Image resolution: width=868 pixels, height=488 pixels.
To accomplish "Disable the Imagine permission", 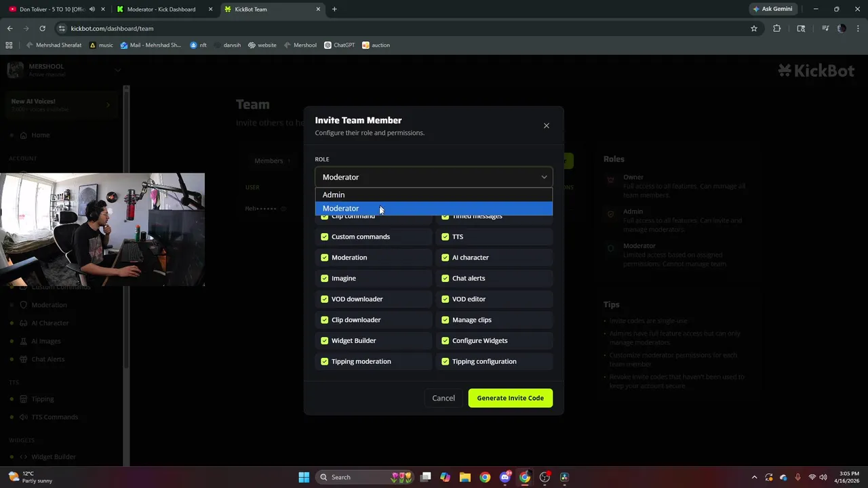I will (324, 278).
